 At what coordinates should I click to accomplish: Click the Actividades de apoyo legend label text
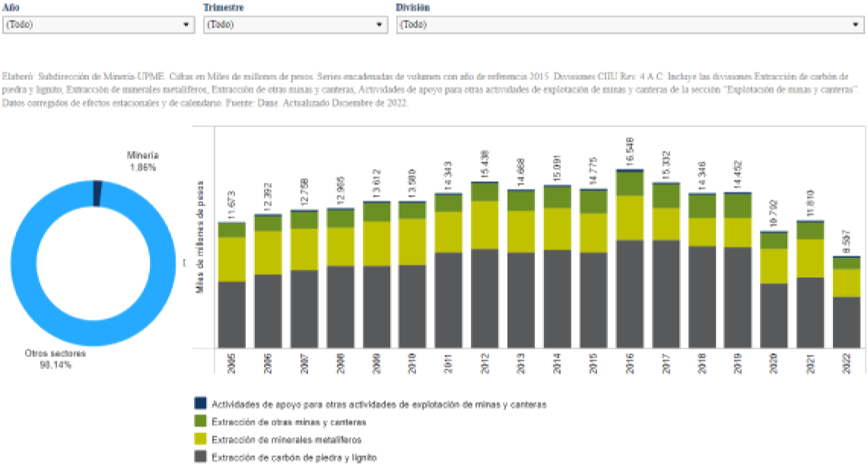379,404
